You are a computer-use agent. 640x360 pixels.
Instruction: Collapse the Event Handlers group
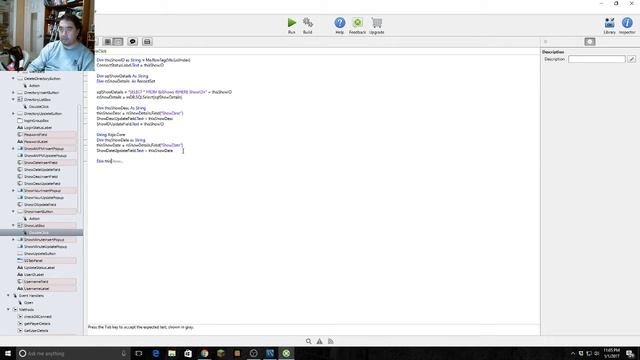pos(8,296)
